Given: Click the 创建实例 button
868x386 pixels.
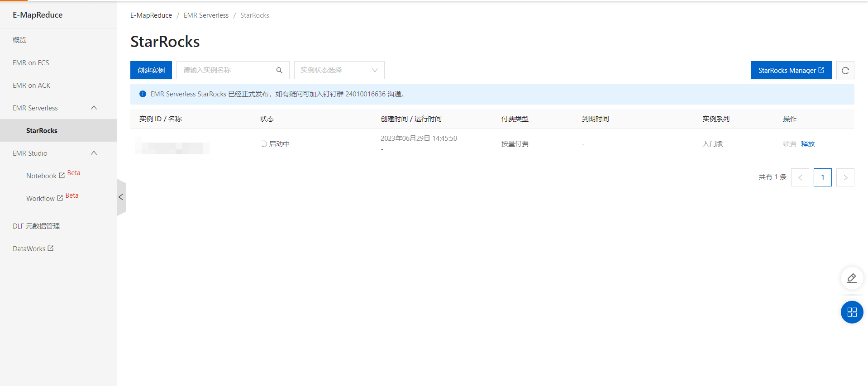Looking at the screenshot, I should tap(151, 70).
